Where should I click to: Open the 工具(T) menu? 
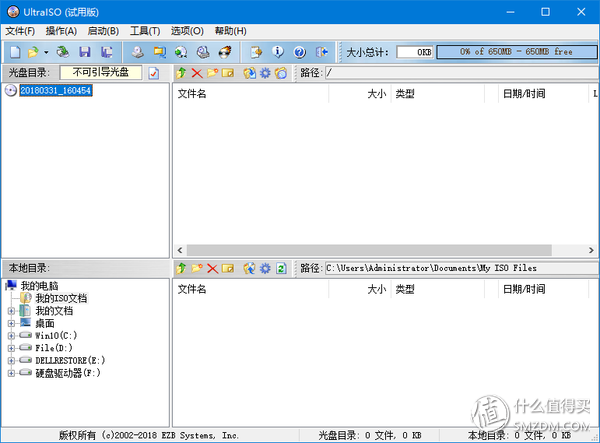[145, 31]
